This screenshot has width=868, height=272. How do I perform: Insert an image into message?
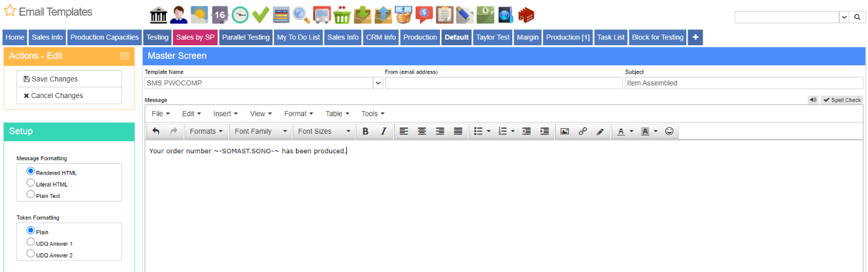pos(565,131)
